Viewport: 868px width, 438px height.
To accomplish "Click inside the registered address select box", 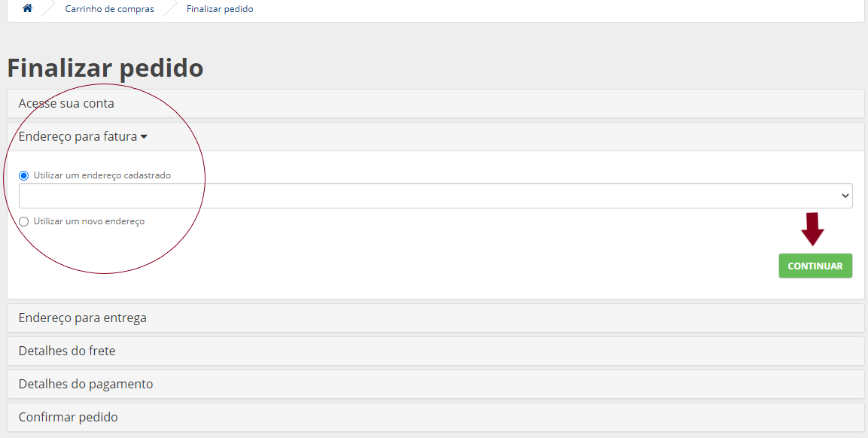I will coord(429,196).
